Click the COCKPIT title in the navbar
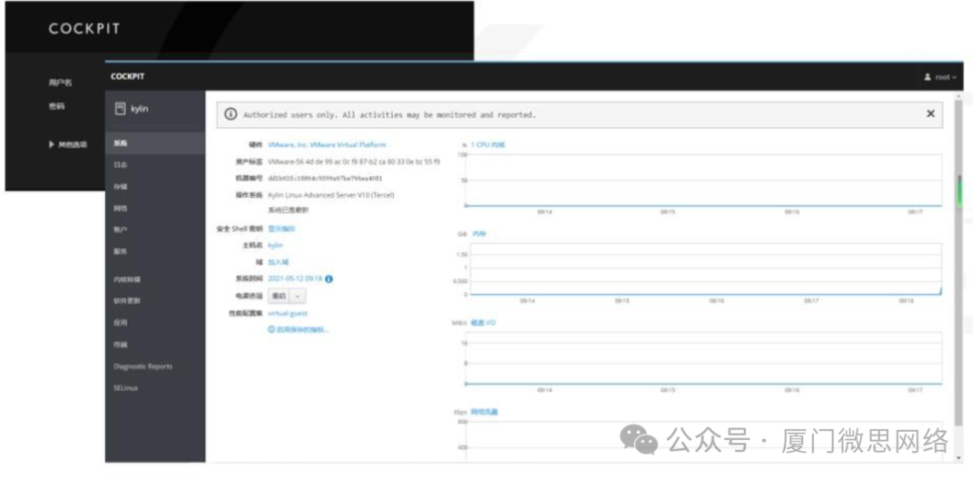 click(x=128, y=76)
